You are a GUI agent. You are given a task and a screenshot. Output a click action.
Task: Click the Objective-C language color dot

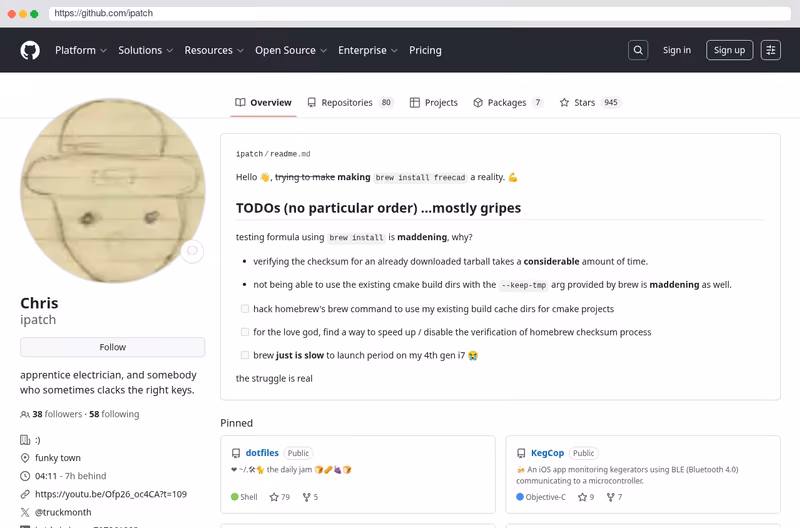[520, 497]
